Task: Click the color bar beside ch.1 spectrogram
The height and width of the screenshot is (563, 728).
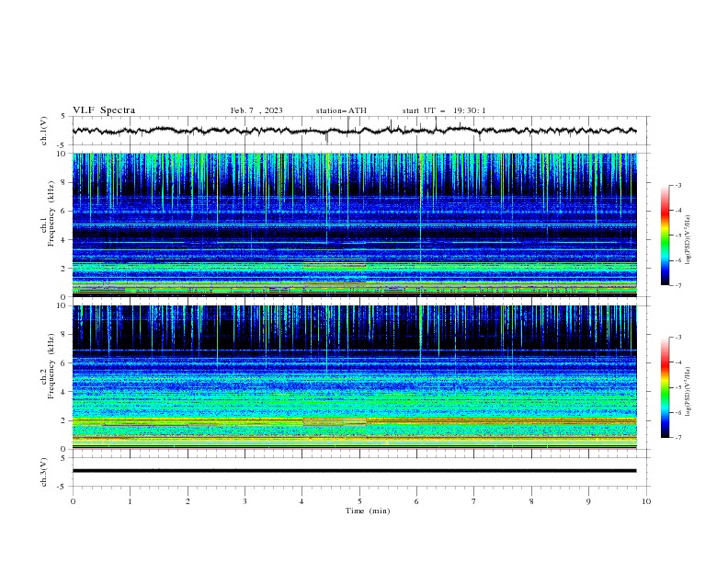Action: coord(665,236)
